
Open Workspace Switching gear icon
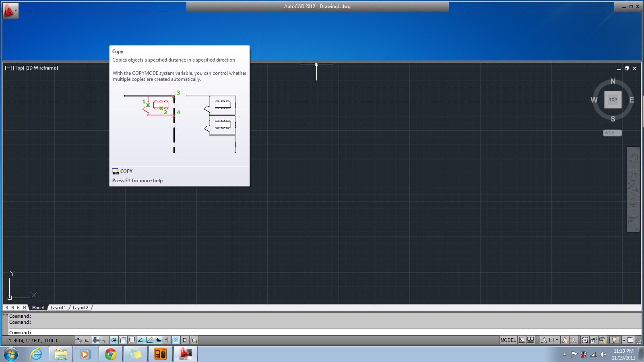point(585,340)
